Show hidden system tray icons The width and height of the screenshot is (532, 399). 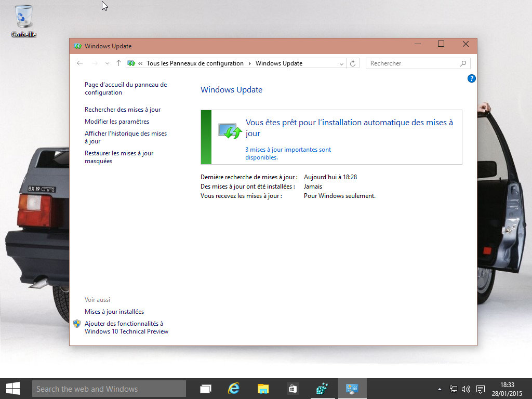(440, 389)
